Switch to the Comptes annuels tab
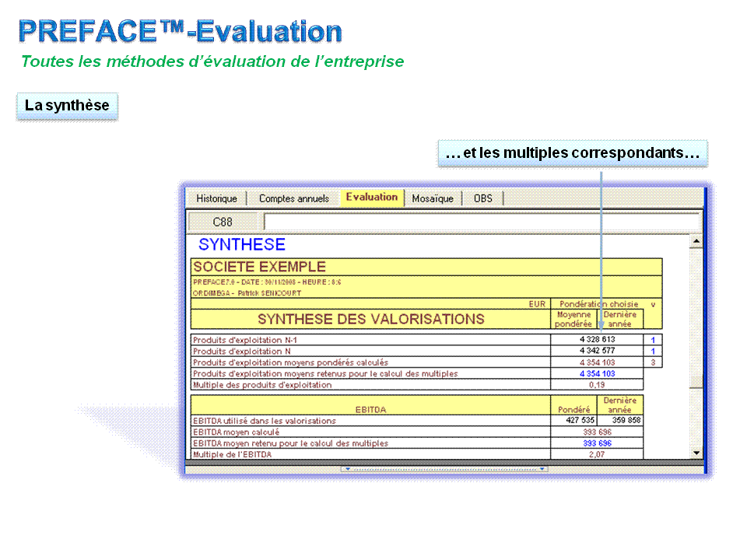This screenshot has height=560, width=747. 293,198
